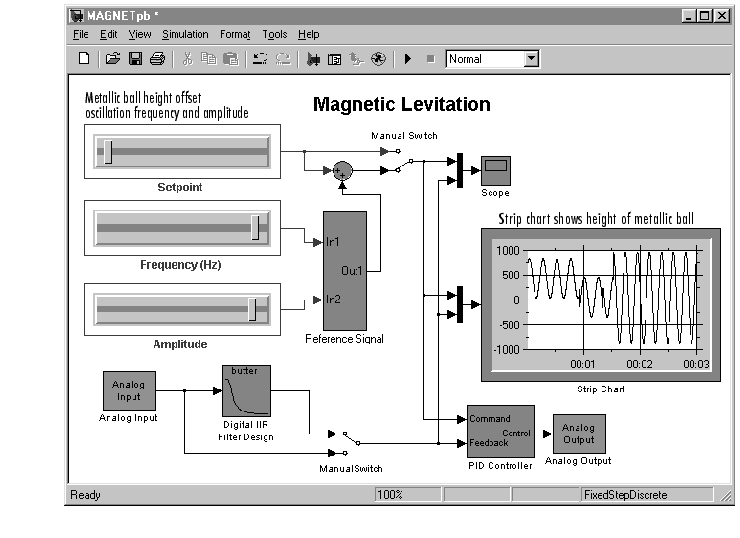Open the Format menu

[x=235, y=34]
